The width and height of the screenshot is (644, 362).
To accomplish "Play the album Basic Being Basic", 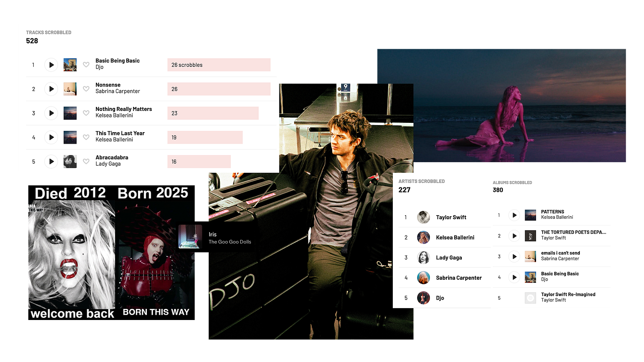I will (514, 278).
